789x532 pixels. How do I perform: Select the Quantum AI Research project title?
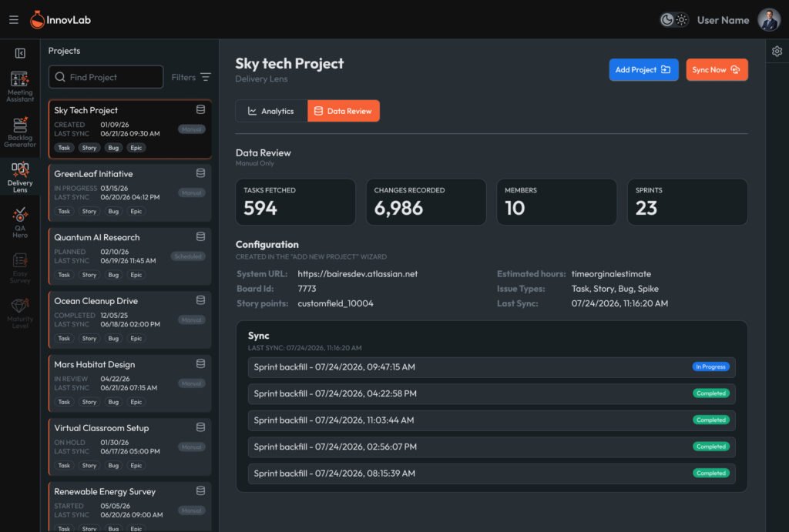97,237
